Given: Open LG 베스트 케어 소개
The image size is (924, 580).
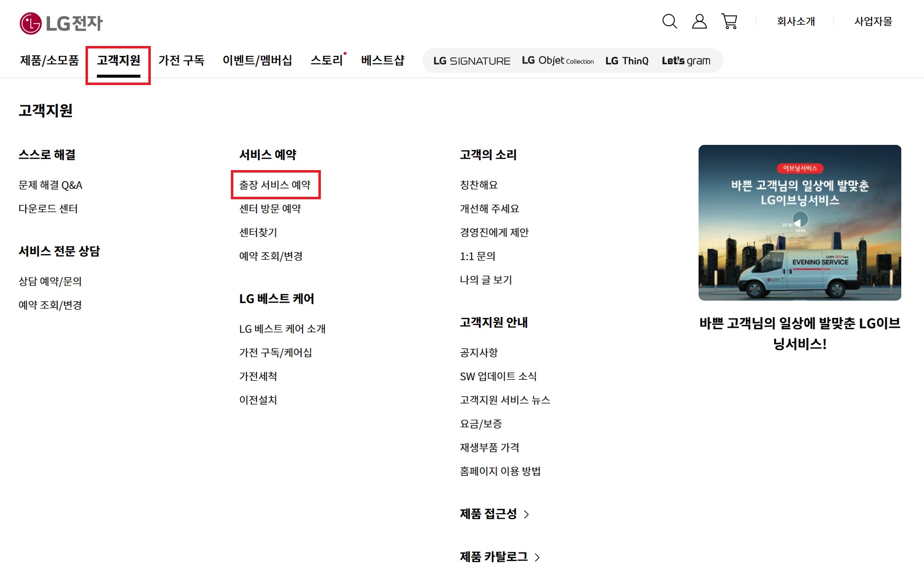Looking at the screenshot, I should tap(282, 329).
